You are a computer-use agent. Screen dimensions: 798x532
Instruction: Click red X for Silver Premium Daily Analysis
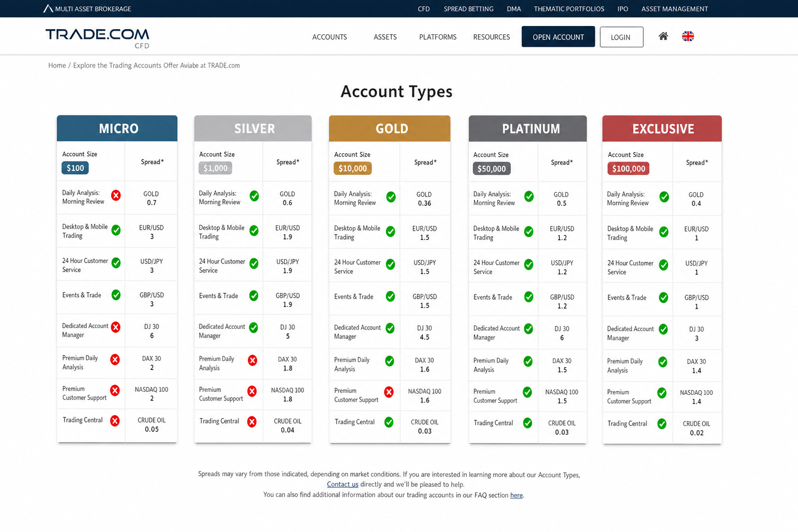(x=252, y=360)
